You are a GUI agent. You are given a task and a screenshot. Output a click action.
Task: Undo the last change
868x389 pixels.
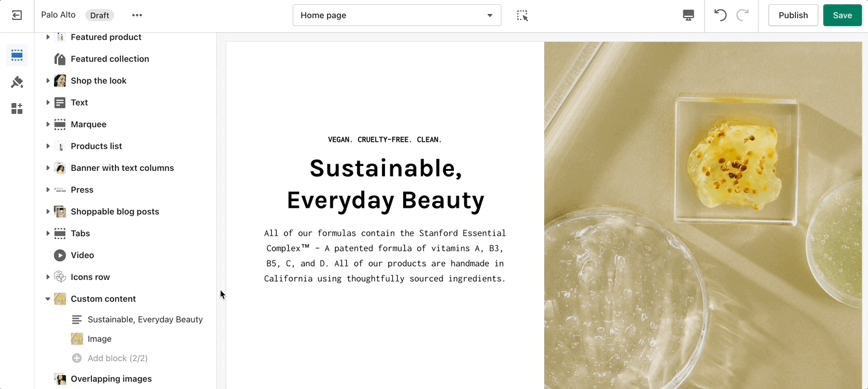tap(720, 16)
